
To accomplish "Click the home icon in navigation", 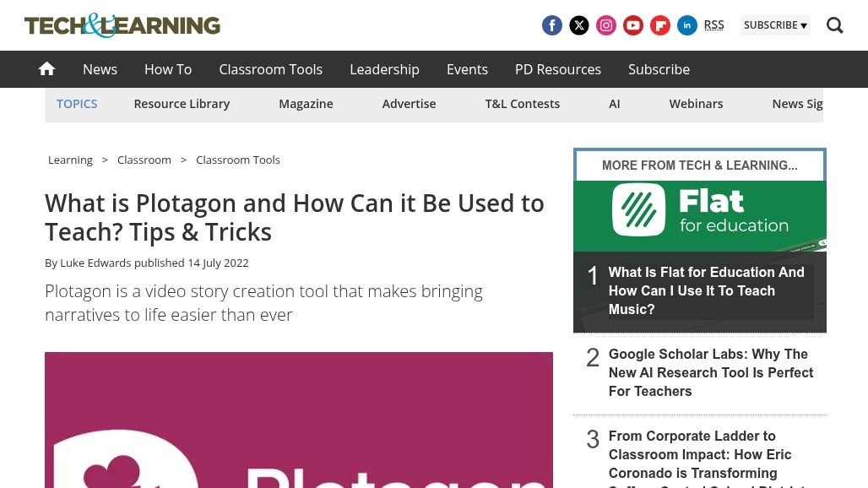I will (46, 68).
